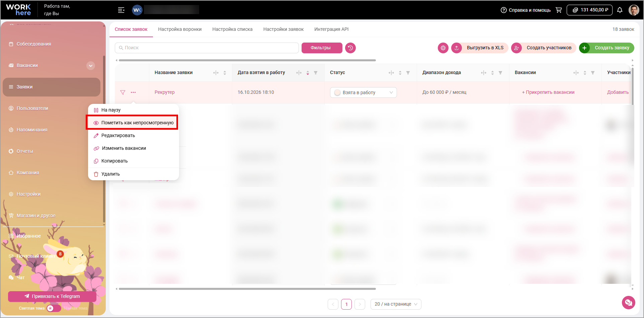
Task: Open three-dots menu for Рекрутер row
Action: [133, 92]
